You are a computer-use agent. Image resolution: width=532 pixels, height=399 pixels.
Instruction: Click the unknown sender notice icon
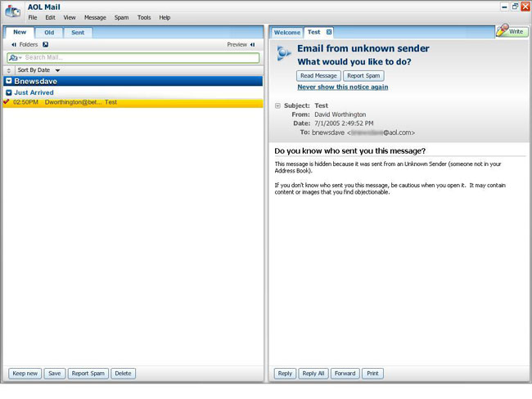click(x=284, y=53)
